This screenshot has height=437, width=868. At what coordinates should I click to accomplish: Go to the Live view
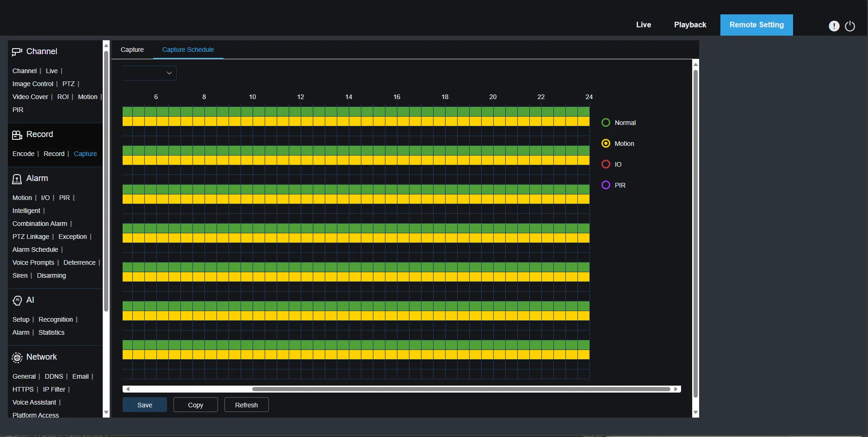[x=643, y=25]
